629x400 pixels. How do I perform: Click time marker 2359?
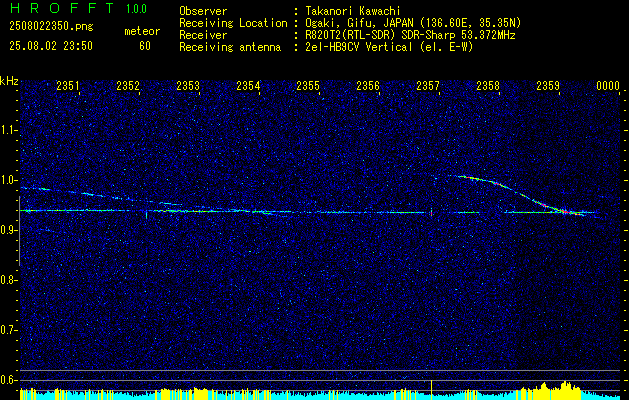point(548,86)
